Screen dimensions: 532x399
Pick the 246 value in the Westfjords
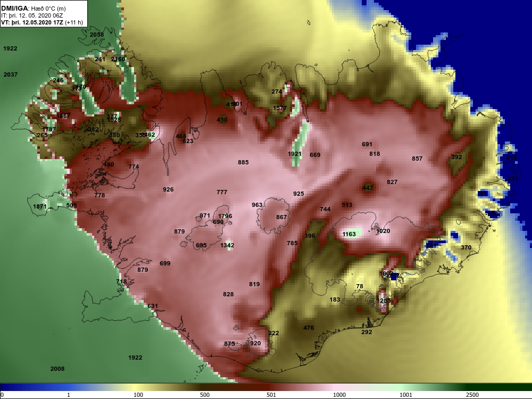[58, 80]
